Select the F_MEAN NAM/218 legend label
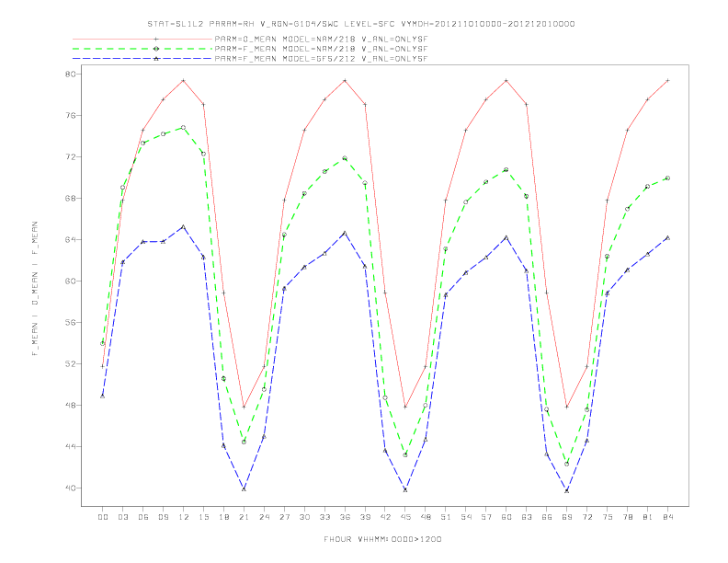 click(321, 49)
